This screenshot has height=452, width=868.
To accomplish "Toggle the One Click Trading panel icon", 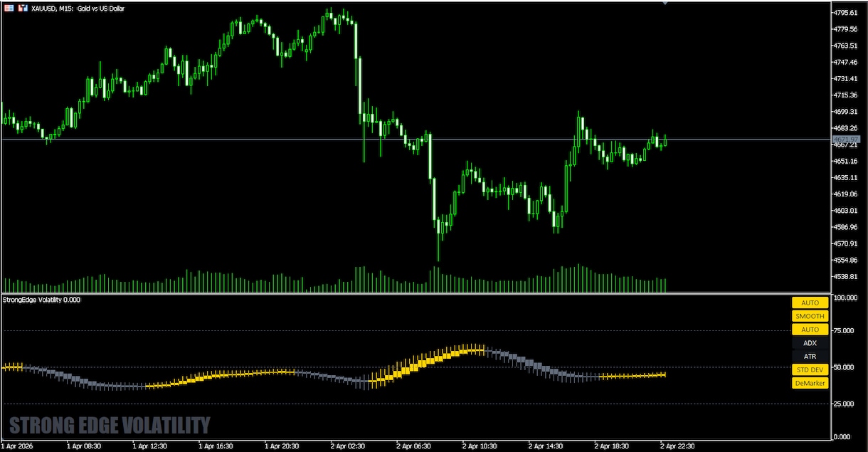I will tap(21, 7).
